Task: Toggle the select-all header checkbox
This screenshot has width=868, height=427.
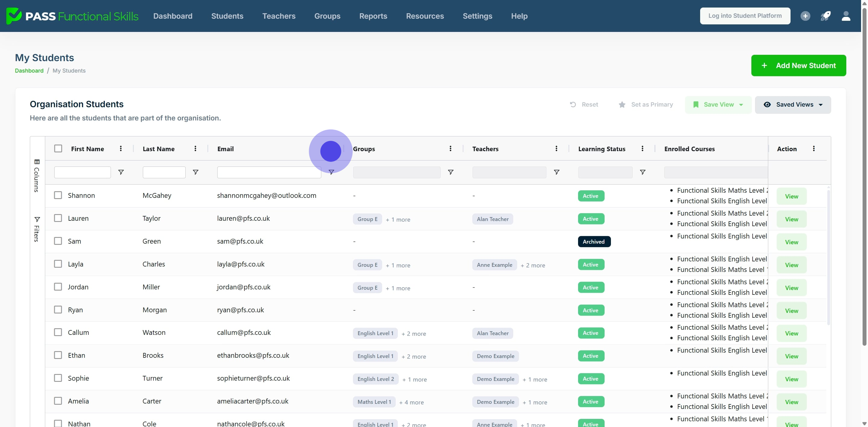Action: (x=58, y=148)
